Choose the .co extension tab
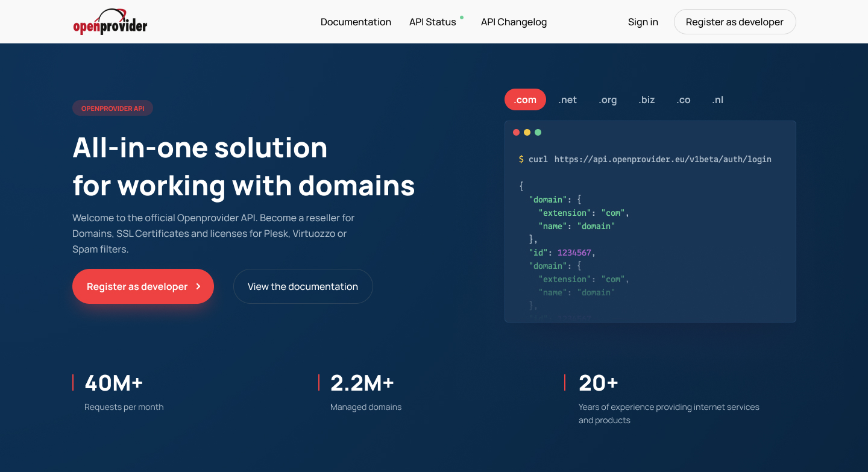This screenshot has width=868, height=472. click(683, 100)
